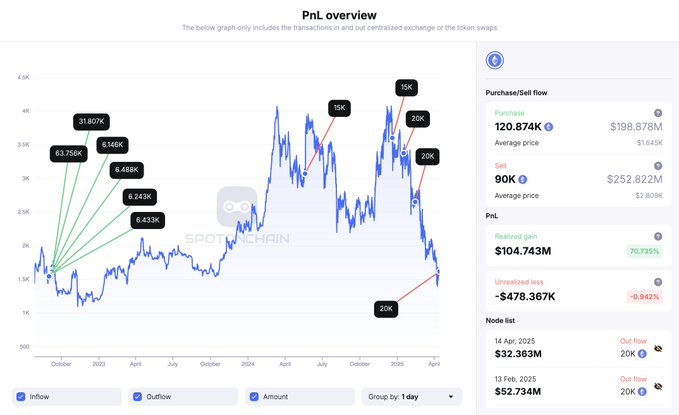Uncheck the Inflow checkbox

(22, 396)
